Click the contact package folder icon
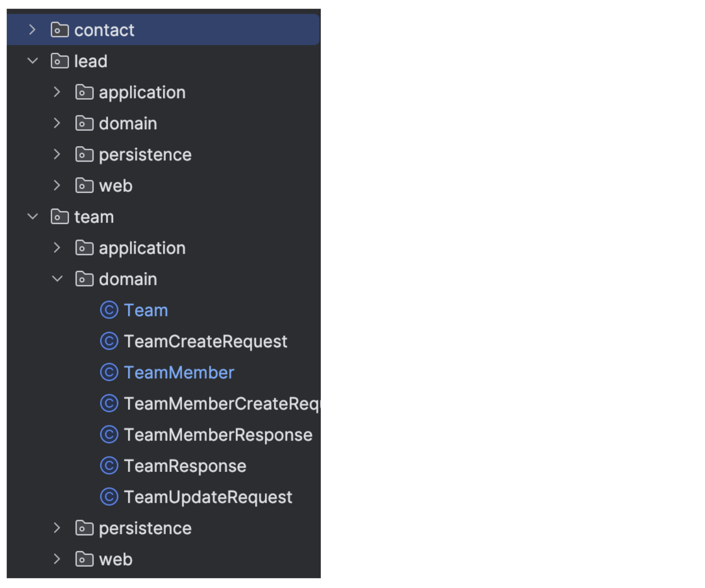705x588 pixels. tap(60, 30)
